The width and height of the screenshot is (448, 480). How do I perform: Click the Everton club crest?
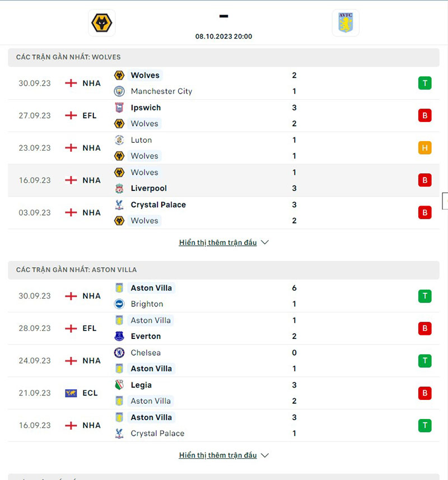tap(119, 337)
